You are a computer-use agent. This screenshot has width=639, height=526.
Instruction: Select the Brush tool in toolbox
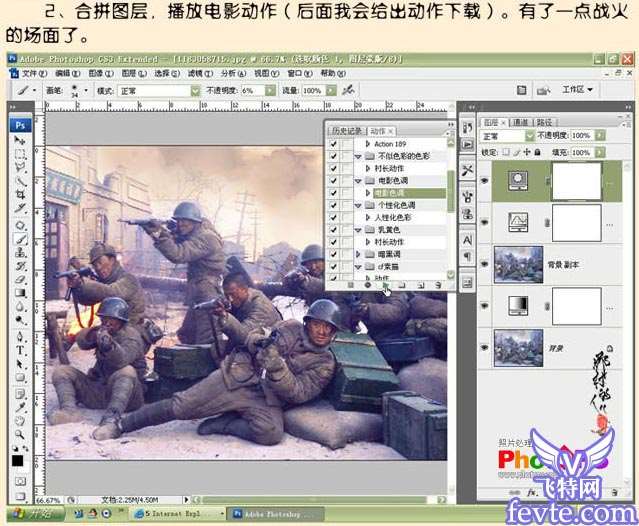tap(20, 239)
